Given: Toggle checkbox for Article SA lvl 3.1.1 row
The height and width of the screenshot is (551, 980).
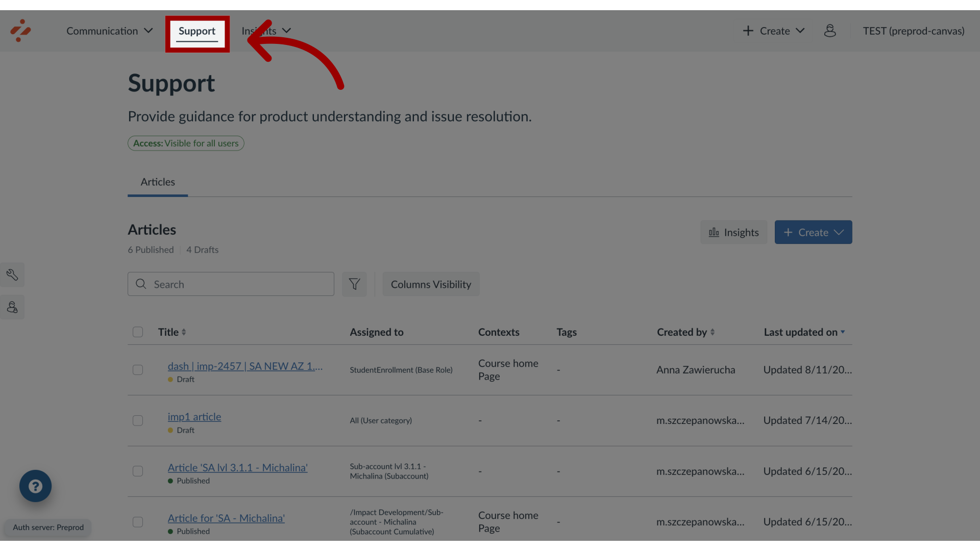Looking at the screenshot, I should 137,471.
